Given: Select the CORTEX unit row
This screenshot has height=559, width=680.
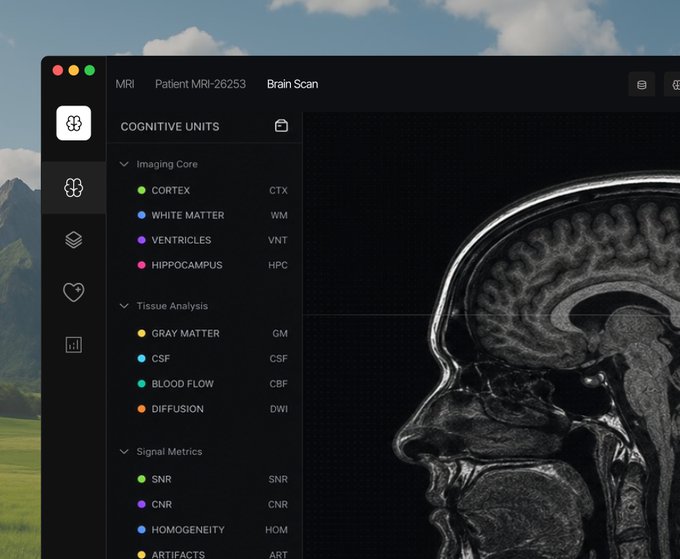Looking at the screenshot, I should [212, 190].
